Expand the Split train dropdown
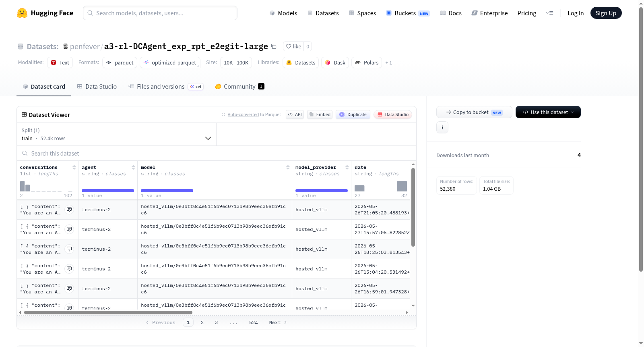The height and width of the screenshot is (347, 644). [116, 134]
